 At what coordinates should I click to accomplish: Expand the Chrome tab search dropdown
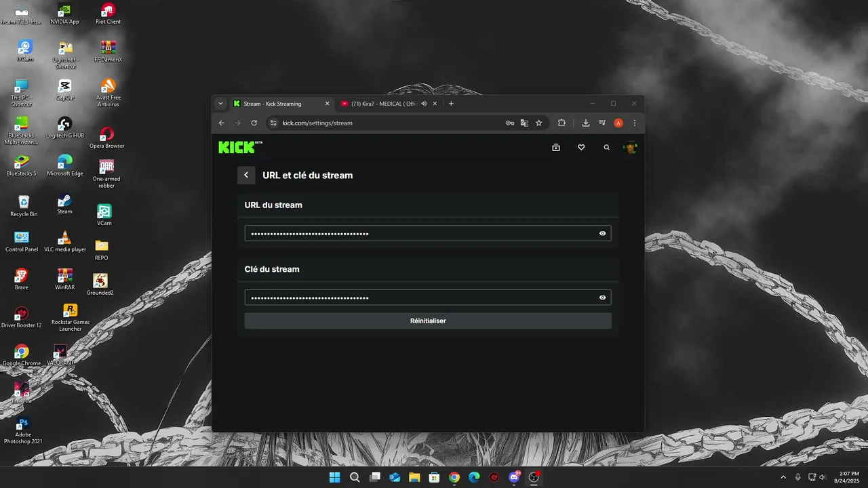[220, 104]
